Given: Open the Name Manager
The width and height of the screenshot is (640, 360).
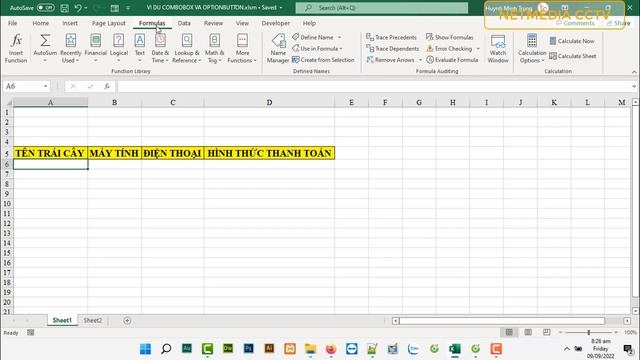Looking at the screenshot, I should 278,48.
